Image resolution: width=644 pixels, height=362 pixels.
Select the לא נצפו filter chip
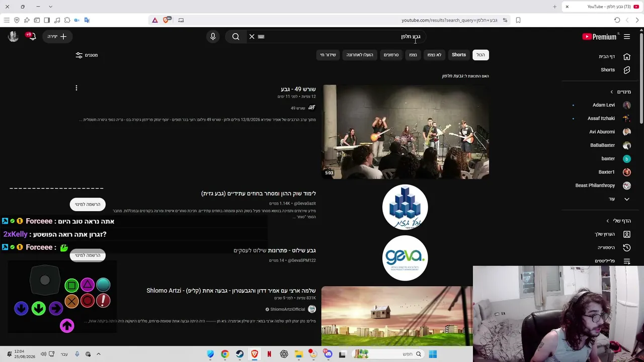pos(434,55)
